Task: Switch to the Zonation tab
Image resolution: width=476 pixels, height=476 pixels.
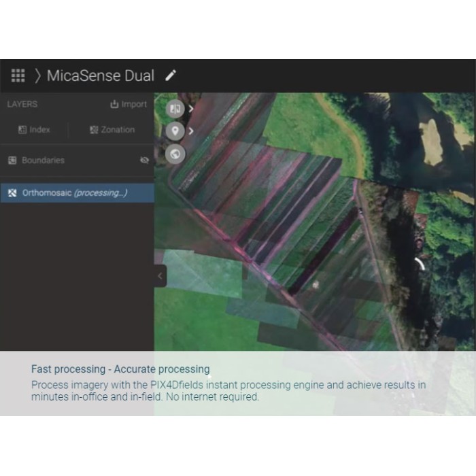Action: (x=112, y=130)
